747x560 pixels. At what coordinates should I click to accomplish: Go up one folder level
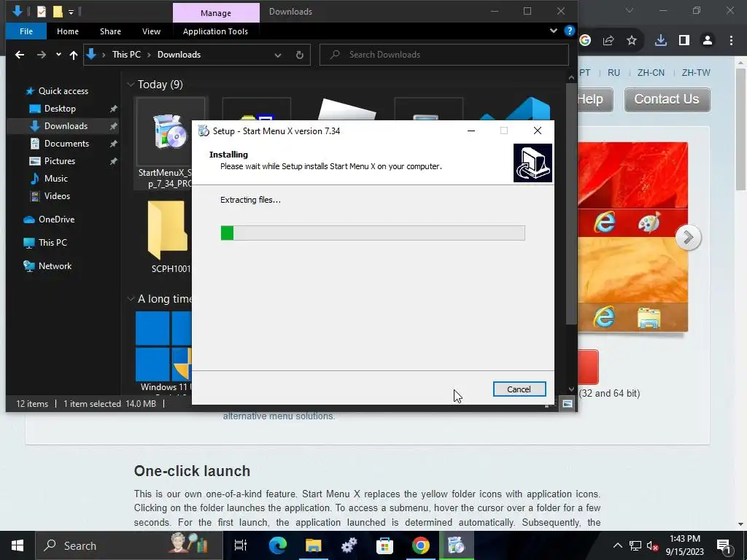click(74, 55)
